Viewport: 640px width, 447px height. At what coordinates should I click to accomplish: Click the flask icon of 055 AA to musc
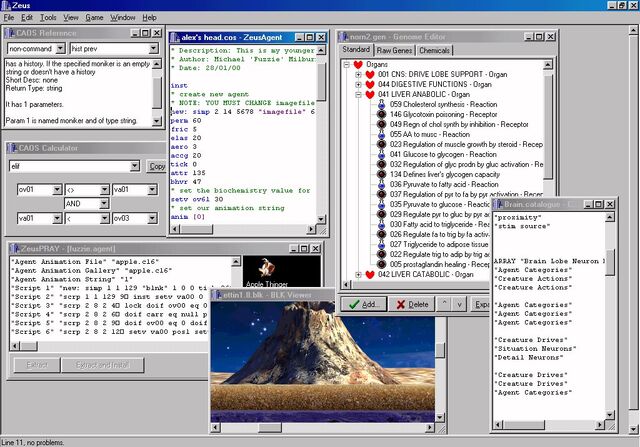[x=381, y=134]
